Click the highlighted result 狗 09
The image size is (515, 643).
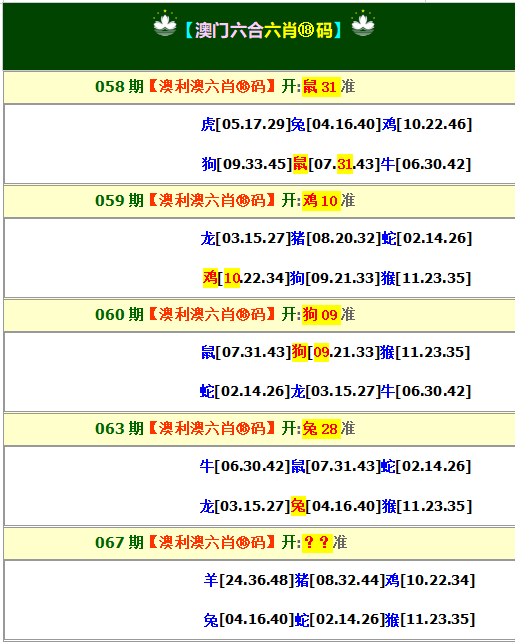[x=321, y=315]
